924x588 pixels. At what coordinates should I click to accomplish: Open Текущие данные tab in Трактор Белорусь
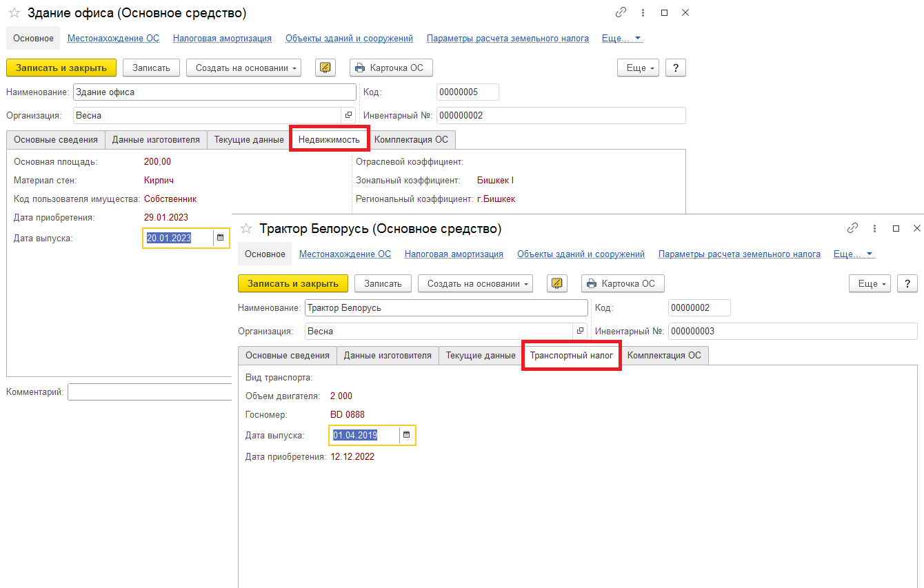pos(481,355)
